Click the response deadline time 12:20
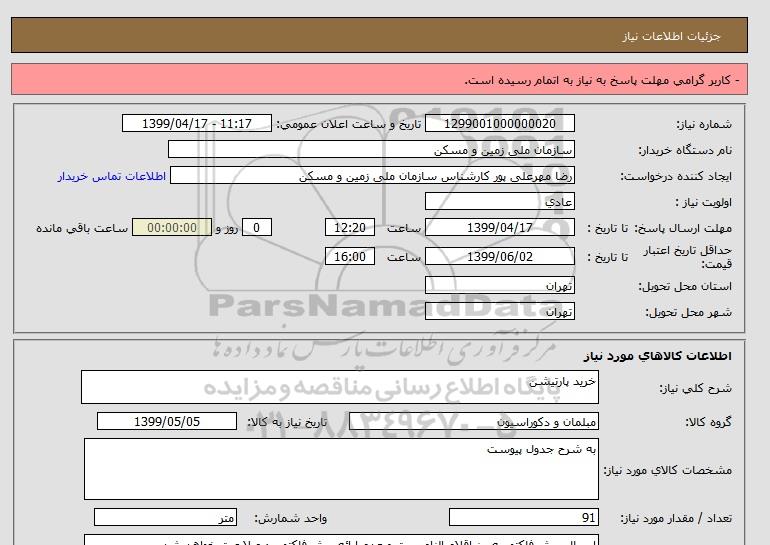This screenshot has height=545, width=770. click(x=350, y=227)
